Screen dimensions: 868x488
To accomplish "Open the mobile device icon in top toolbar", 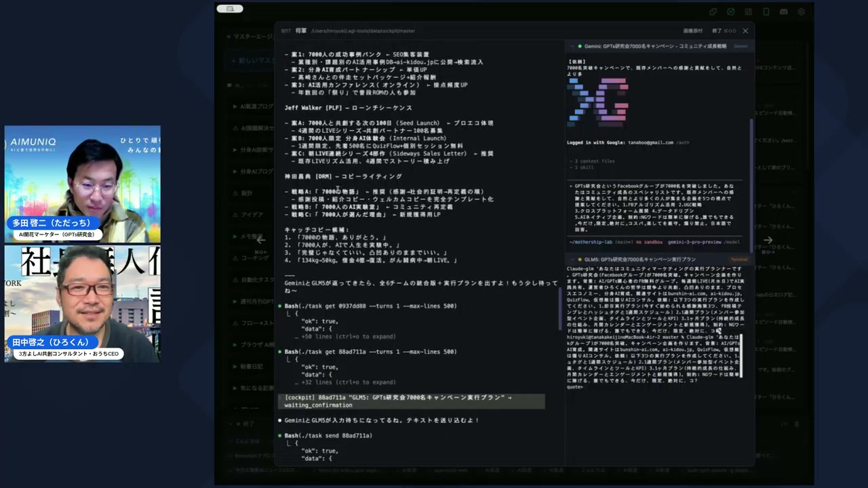I will pos(766,12).
